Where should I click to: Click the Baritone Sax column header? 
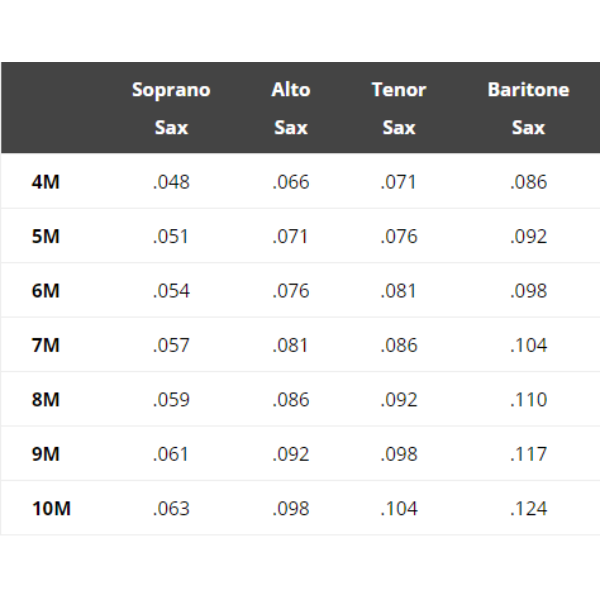[x=528, y=108]
